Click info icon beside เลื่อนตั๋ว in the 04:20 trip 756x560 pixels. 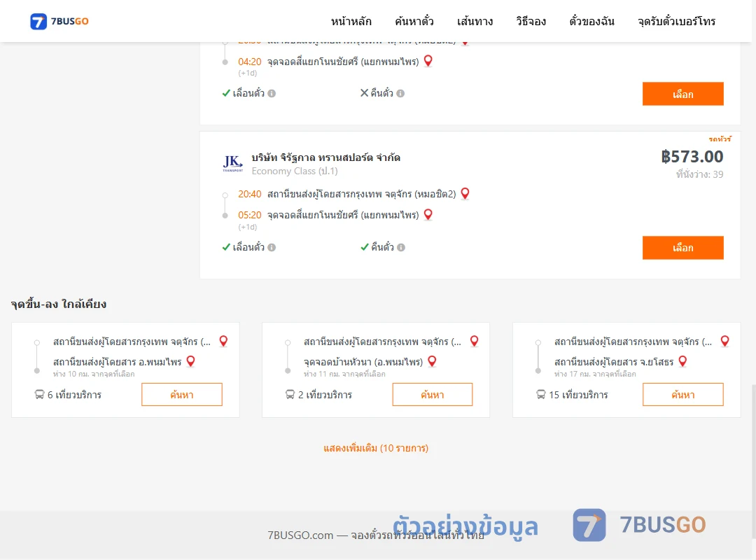click(272, 94)
